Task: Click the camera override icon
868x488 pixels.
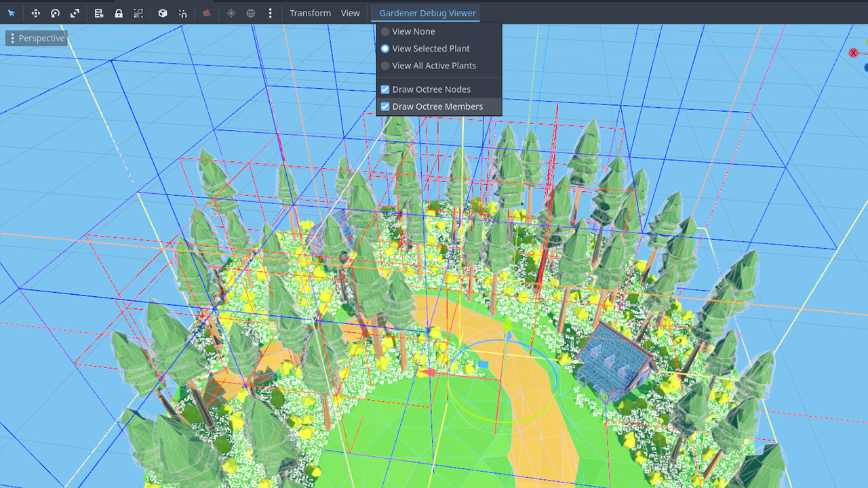Action: (207, 13)
